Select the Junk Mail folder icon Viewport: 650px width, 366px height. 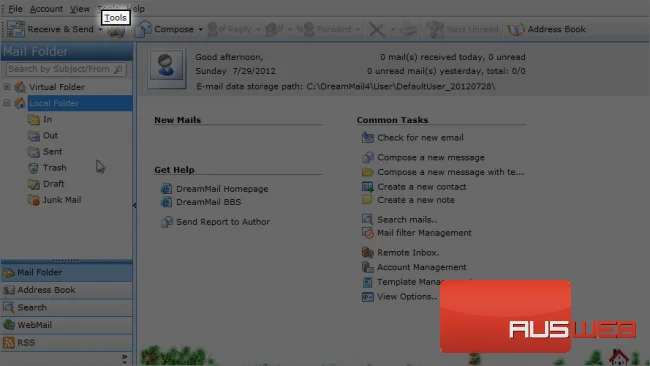pyautogui.click(x=33, y=200)
